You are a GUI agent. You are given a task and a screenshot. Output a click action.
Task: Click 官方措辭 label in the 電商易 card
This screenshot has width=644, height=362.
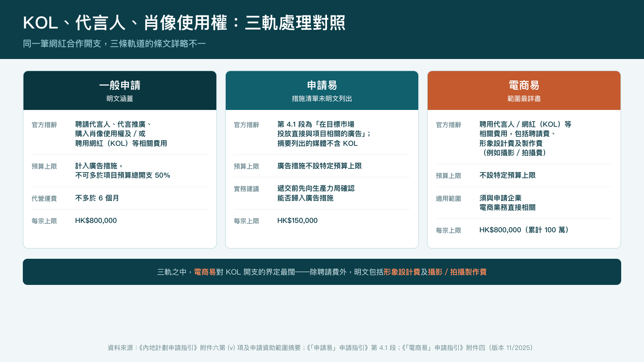click(x=448, y=125)
